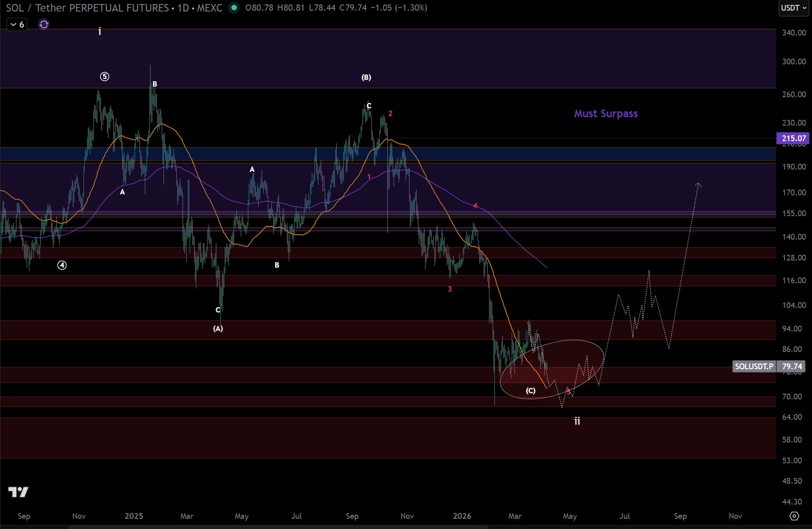Click the SOL / Tether PERPETUAL FUTURES title
Image resolution: width=812 pixels, height=529 pixels.
(x=87, y=8)
